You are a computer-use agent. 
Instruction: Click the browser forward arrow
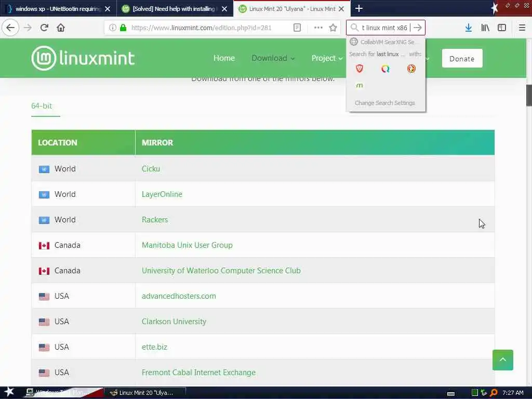[x=28, y=28]
